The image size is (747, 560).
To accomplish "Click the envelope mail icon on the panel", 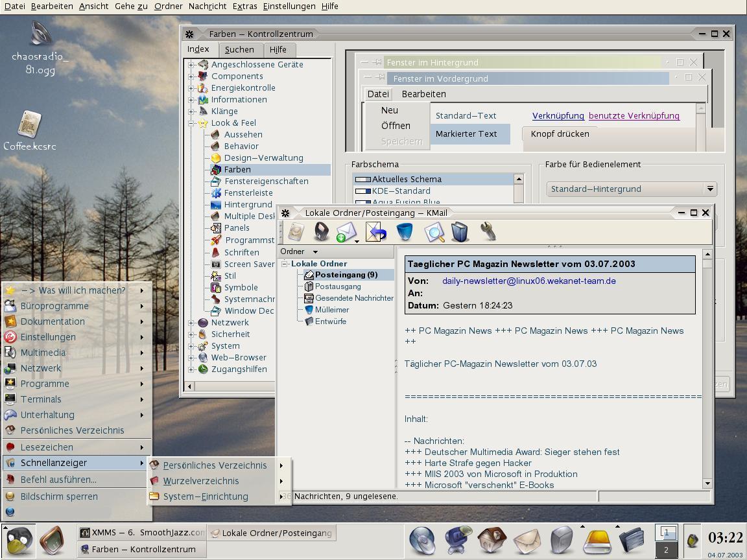I will 527,541.
